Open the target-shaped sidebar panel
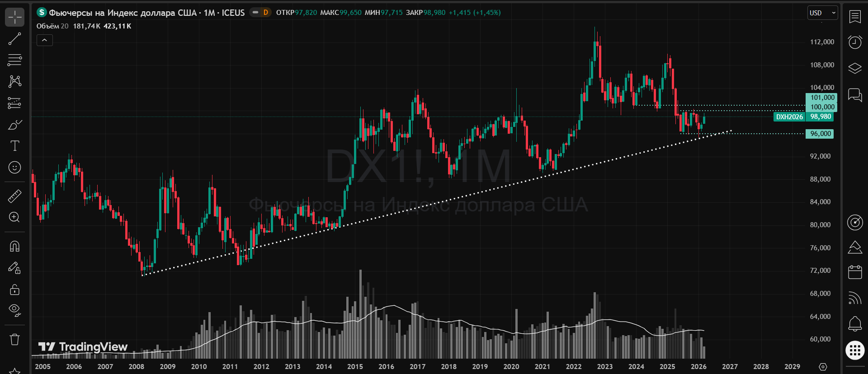The height and width of the screenshot is (374, 868). coord(855,222)
